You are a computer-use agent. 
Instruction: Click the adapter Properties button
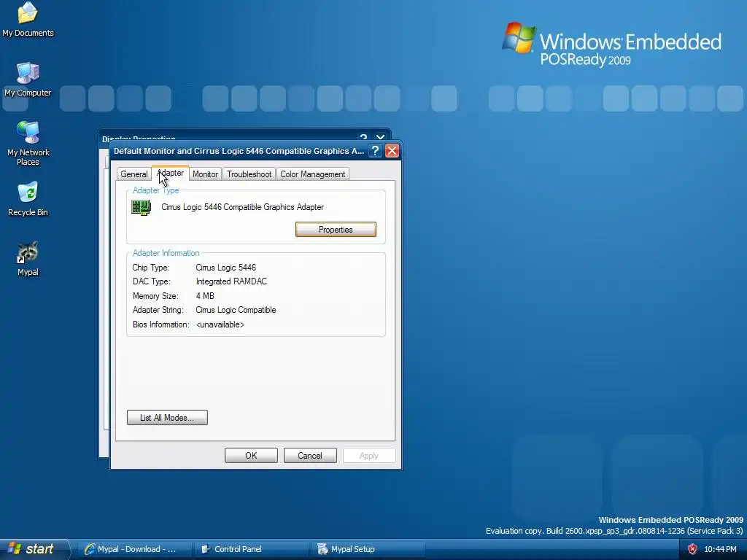(336, 230)
